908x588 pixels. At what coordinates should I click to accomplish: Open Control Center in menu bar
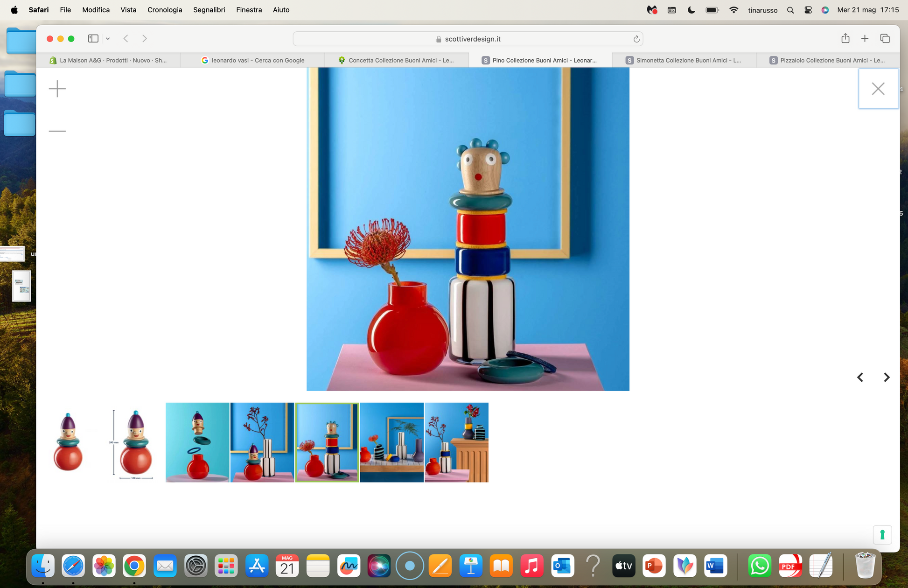808,10
